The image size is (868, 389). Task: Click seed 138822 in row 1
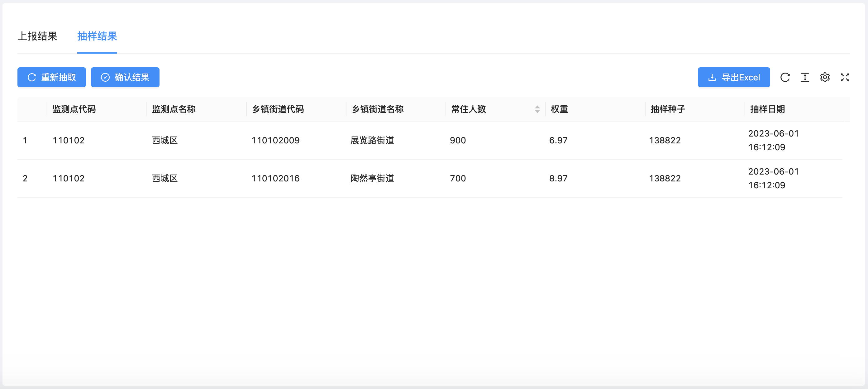pyautogui.click(x=665, y=140)
